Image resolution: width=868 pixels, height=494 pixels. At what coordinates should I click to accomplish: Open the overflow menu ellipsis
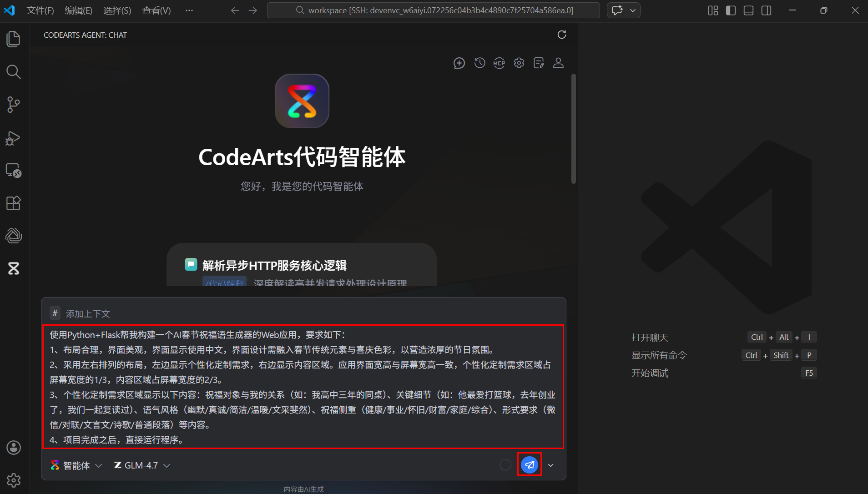(x=189, y=10)
